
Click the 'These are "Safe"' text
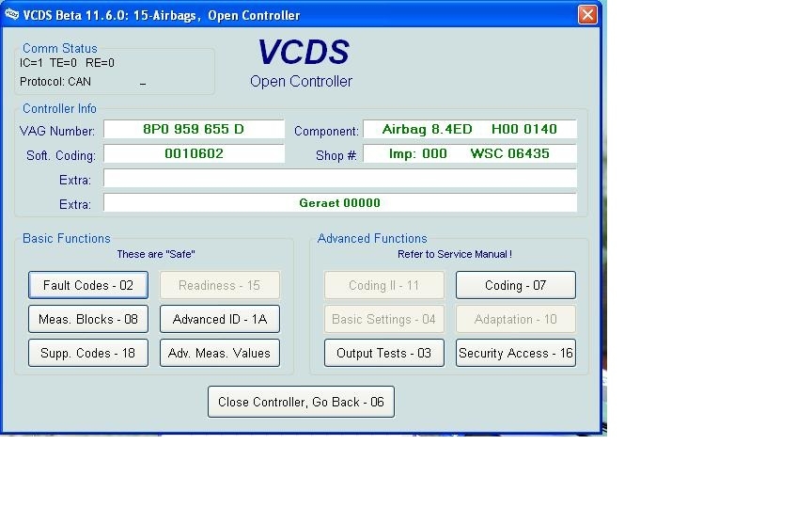[x=155, y=254]
